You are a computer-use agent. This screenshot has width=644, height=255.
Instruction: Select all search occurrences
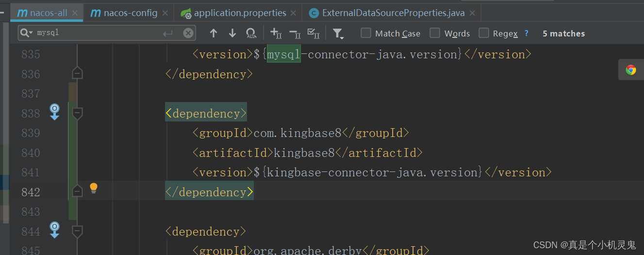[x=314, y=33]
